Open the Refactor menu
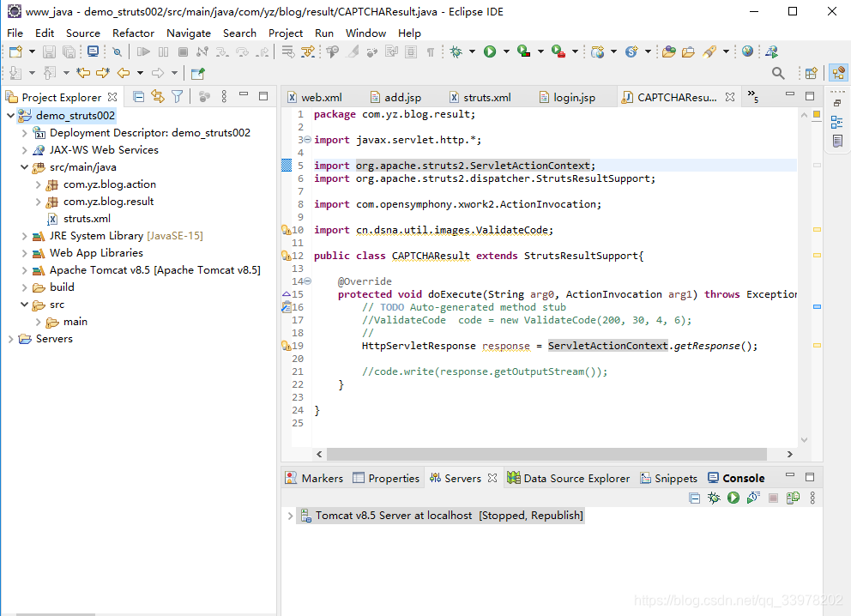Screen dimensions: 851x616 pyautogui.click(x=133, y=33)
